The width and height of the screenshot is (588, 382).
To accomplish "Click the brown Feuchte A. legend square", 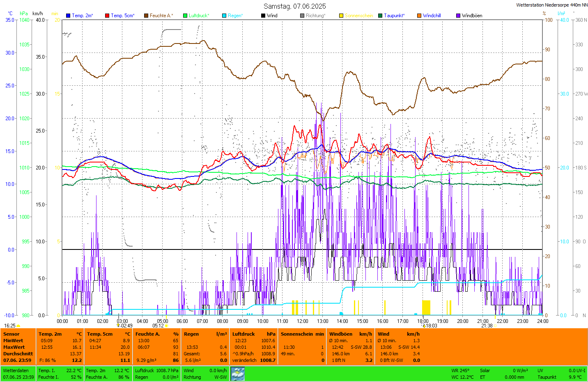I will 146,16.
